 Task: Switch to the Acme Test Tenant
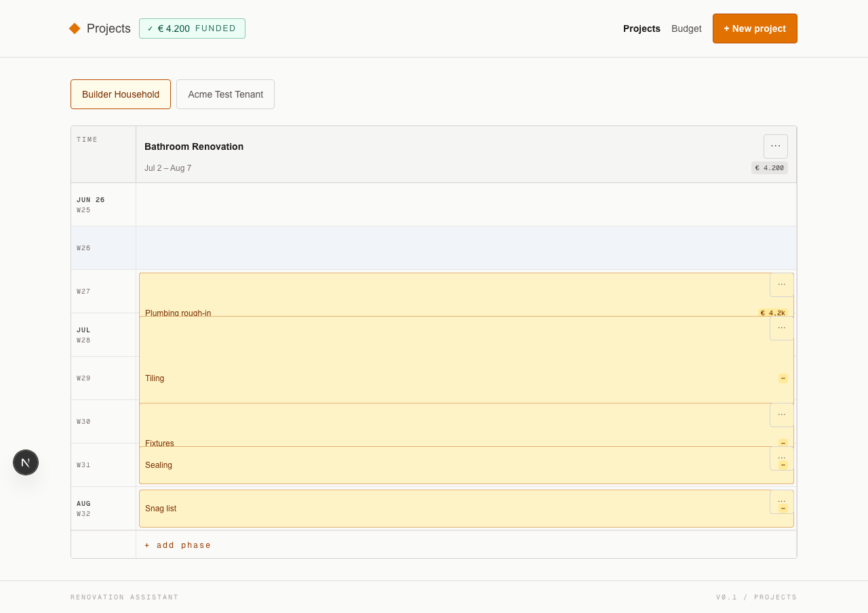tap(225, 94)
